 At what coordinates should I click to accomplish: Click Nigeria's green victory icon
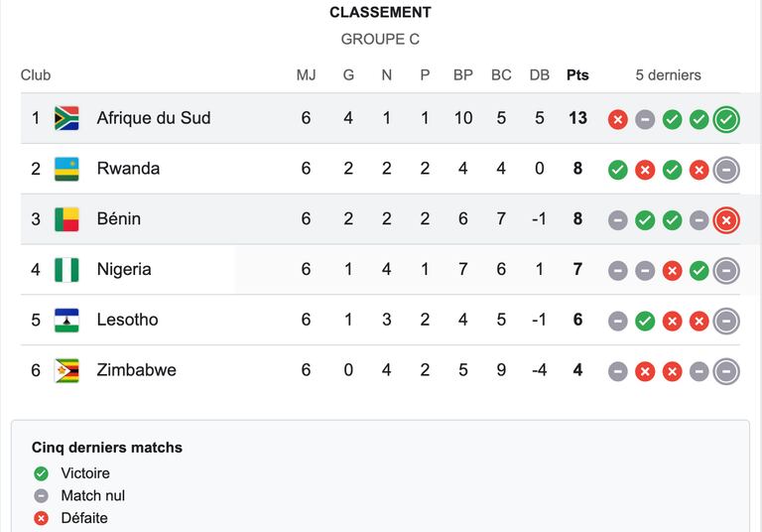coord(698,271)
